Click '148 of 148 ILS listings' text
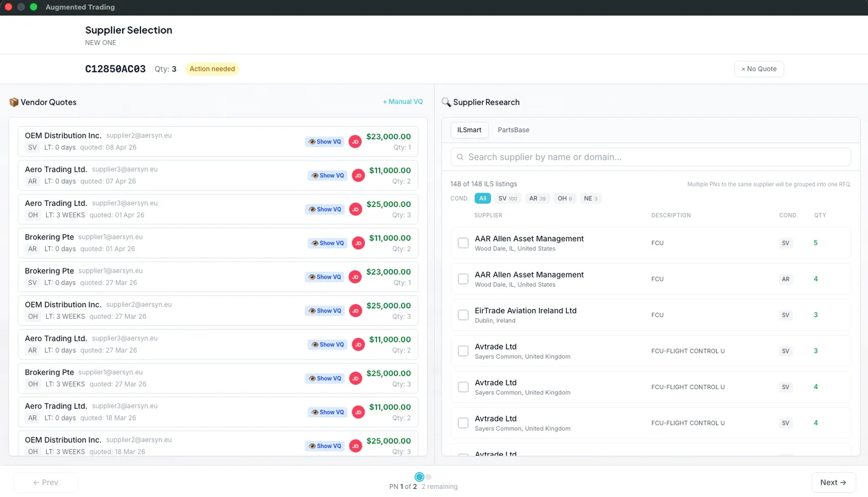The height and width of the screenshot is (497, 868). 483,184
